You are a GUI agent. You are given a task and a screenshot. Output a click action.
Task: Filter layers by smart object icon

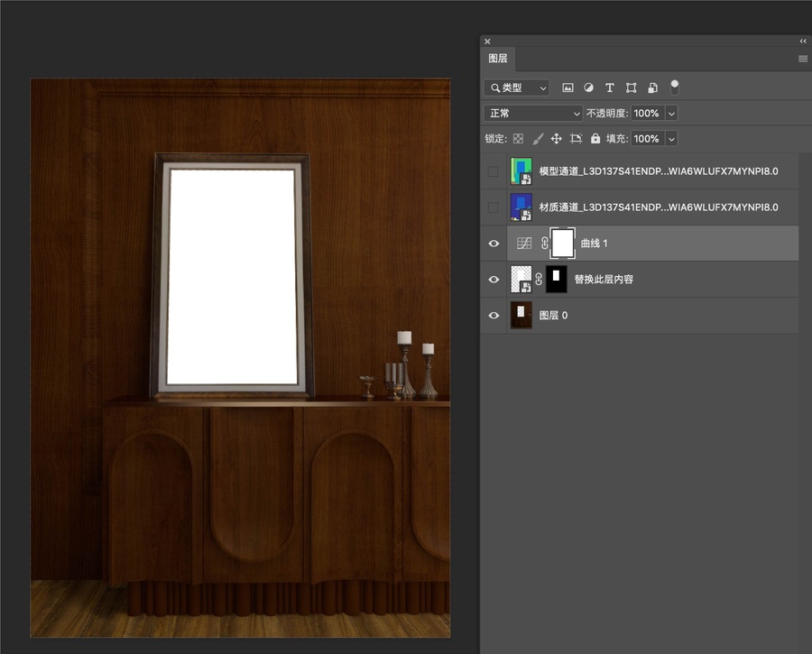[652, 88]
